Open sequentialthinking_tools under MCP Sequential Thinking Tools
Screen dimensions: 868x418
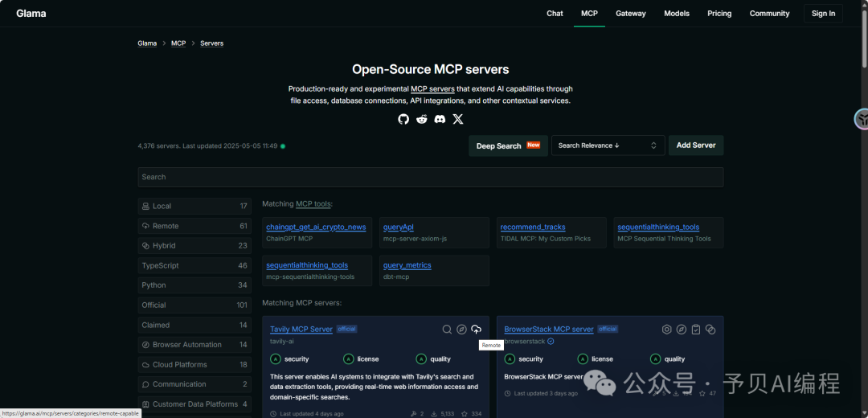658,227
